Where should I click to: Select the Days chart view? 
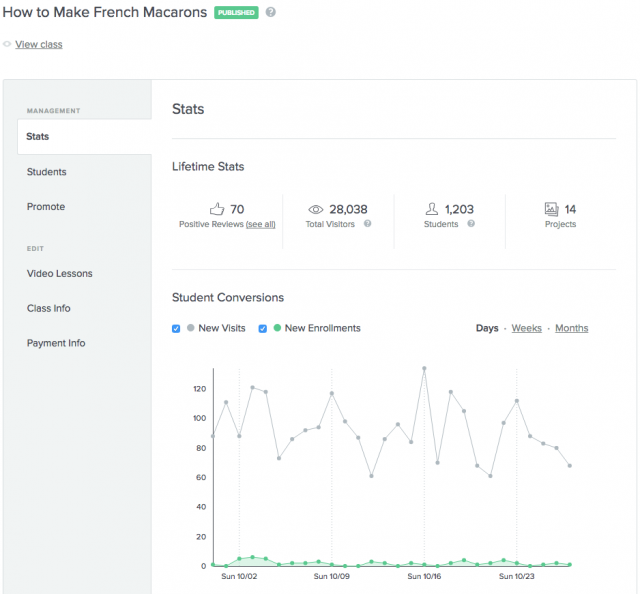pos(487,328)
